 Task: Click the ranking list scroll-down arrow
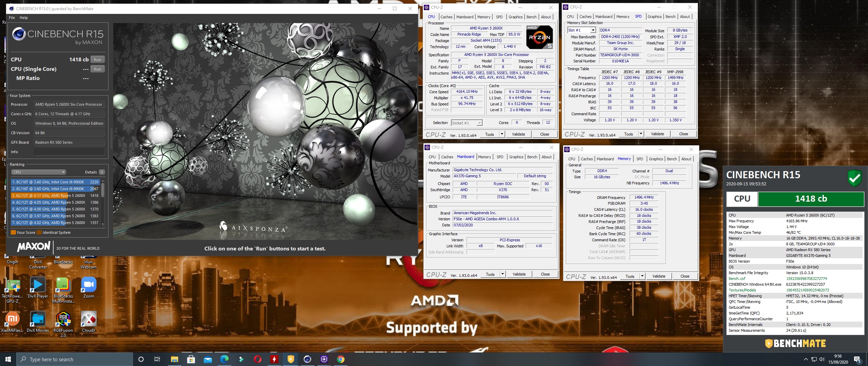point(103,224)
